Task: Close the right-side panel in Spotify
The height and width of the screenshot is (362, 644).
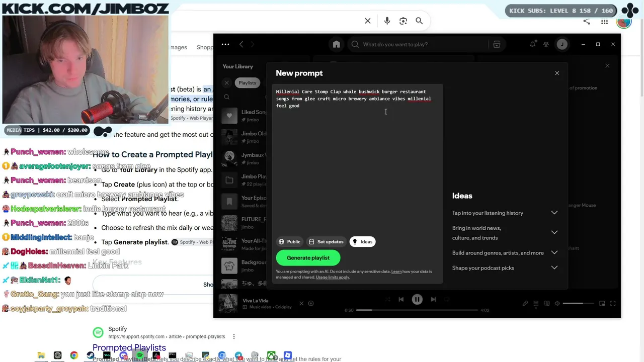Action: 607,66
